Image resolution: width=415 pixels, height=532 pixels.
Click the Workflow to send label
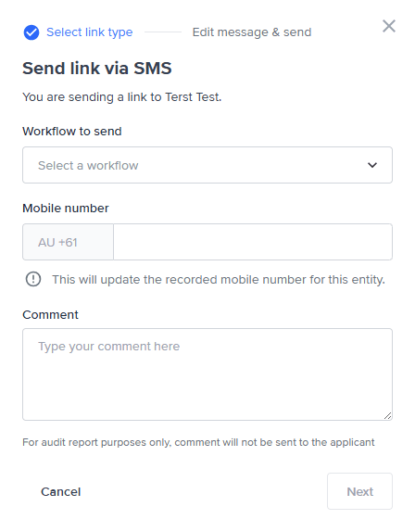pyautogui.click(x=72, y=132)
